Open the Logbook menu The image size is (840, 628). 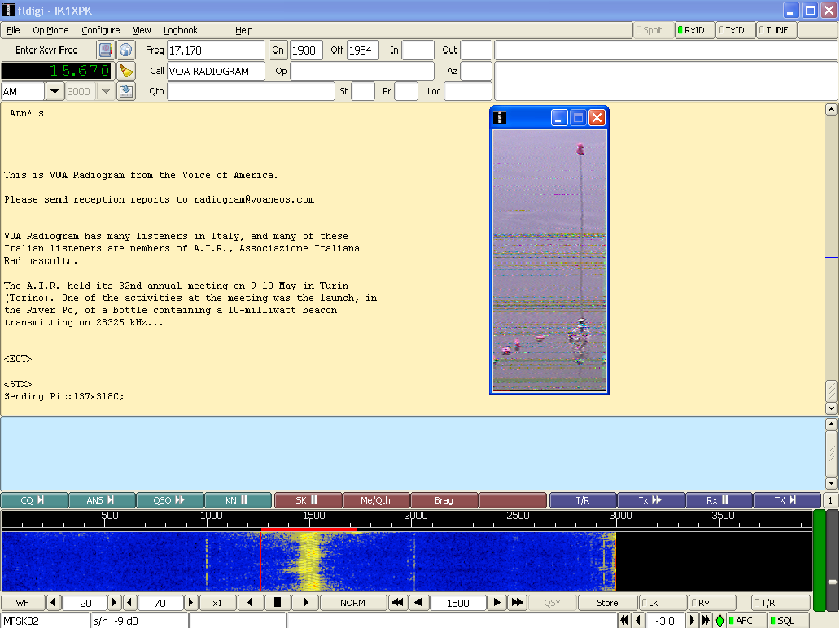[x=181, y=30]
